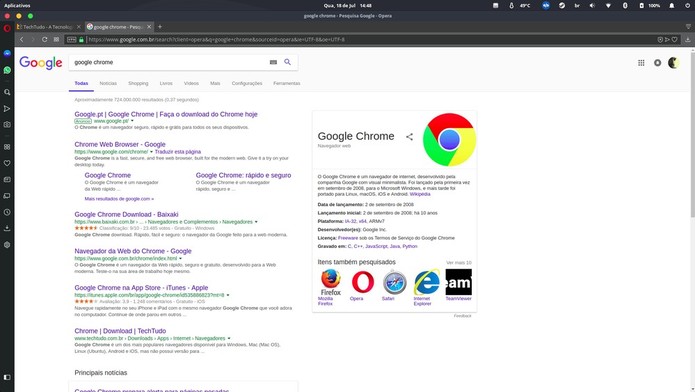Open Bookmarks heart in the sidebar
Viewport: 695px width, 392px height.
7,163
